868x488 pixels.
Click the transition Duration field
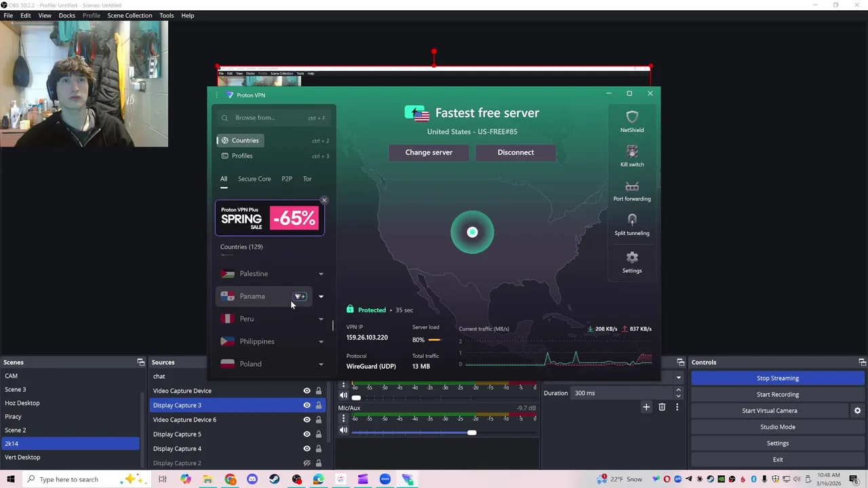pos(625,393)
